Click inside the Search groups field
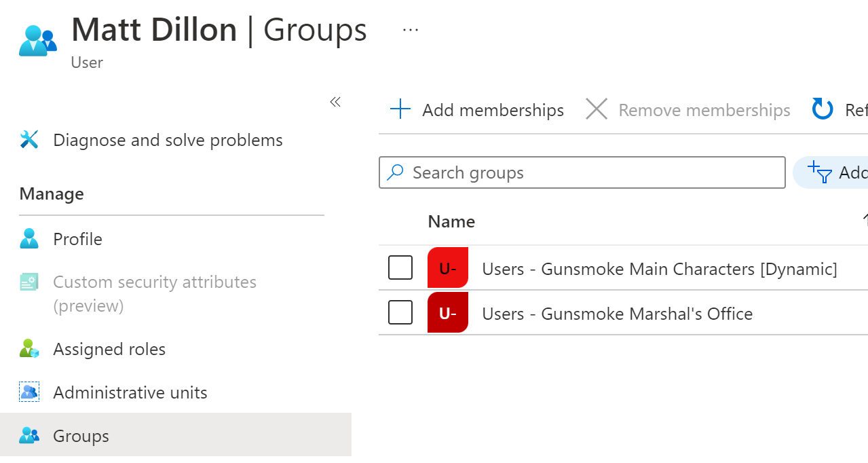The width and height of the screenshot is (868, 463). [582, 172]
